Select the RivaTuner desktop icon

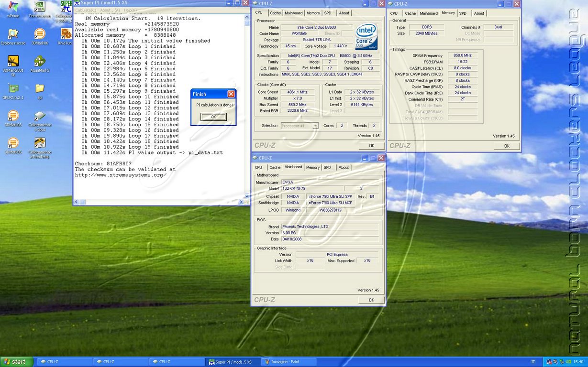66,37
